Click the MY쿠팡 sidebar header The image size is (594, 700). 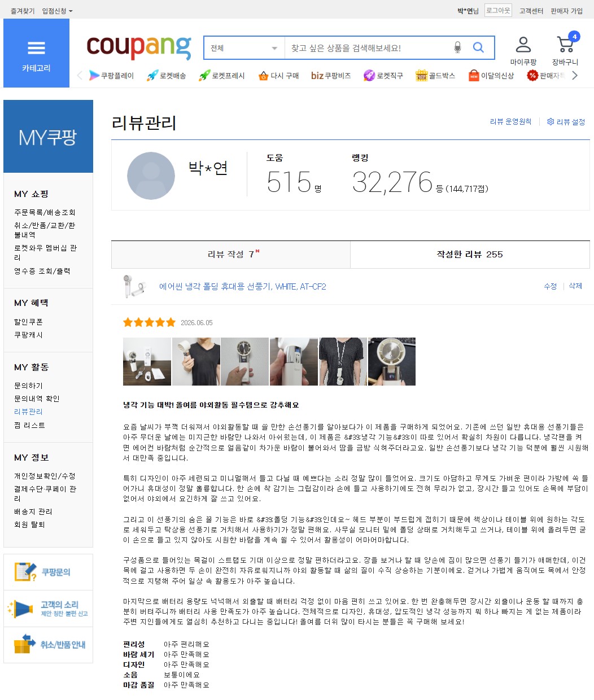pos(48,136)
